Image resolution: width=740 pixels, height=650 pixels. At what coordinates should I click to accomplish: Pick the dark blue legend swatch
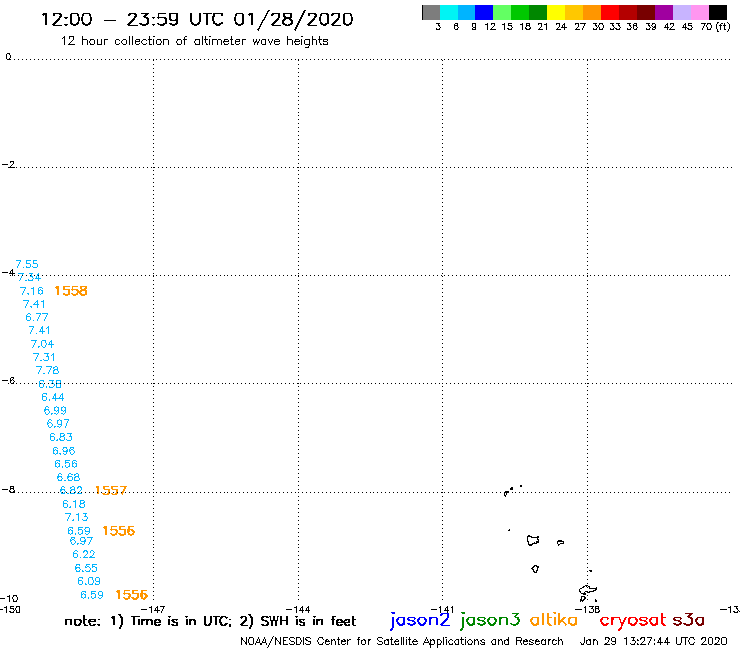[484, 12]
